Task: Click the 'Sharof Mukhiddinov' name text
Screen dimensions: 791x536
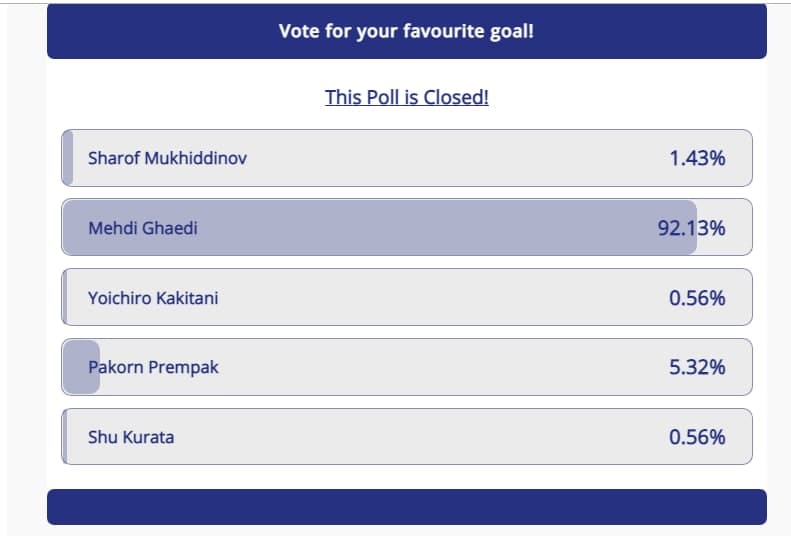Action: coord(167,158)
